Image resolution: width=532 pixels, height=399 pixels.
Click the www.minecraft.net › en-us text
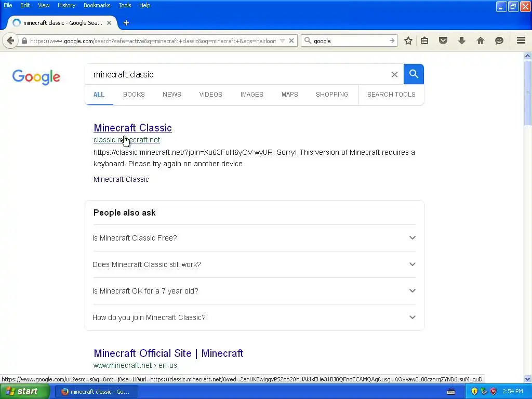[135, 365]
